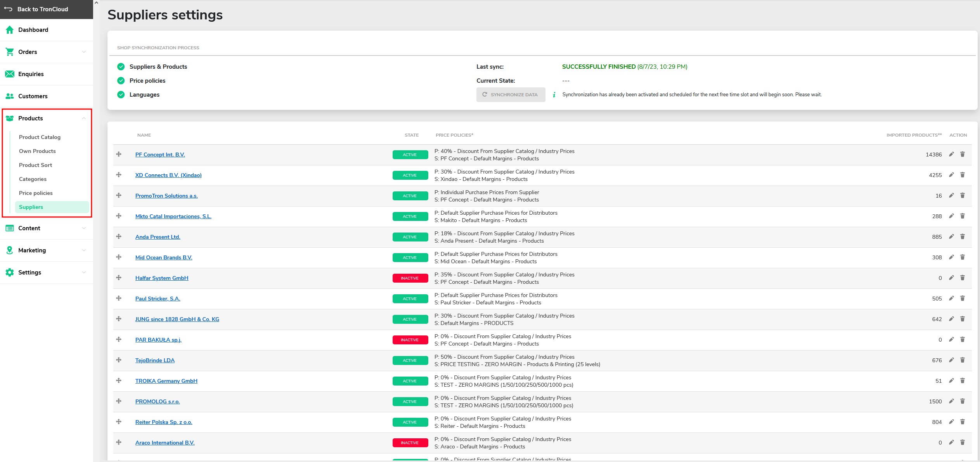The width and height of the screenshot is (980, 462).
Task: Delete TROIKA Germany GmbH row
Action: [x=963, y=381]
